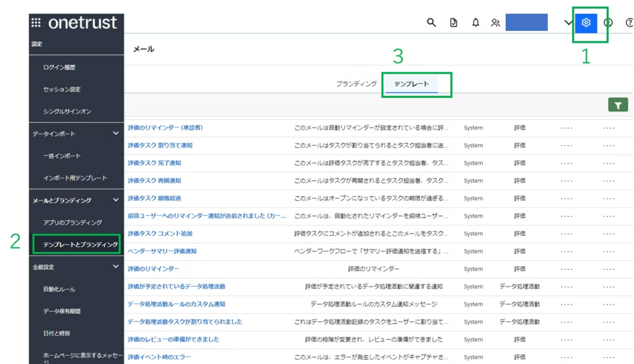The image size is (634, 364).
Task: Collapse the データインポート section
Action: [115, 133]
